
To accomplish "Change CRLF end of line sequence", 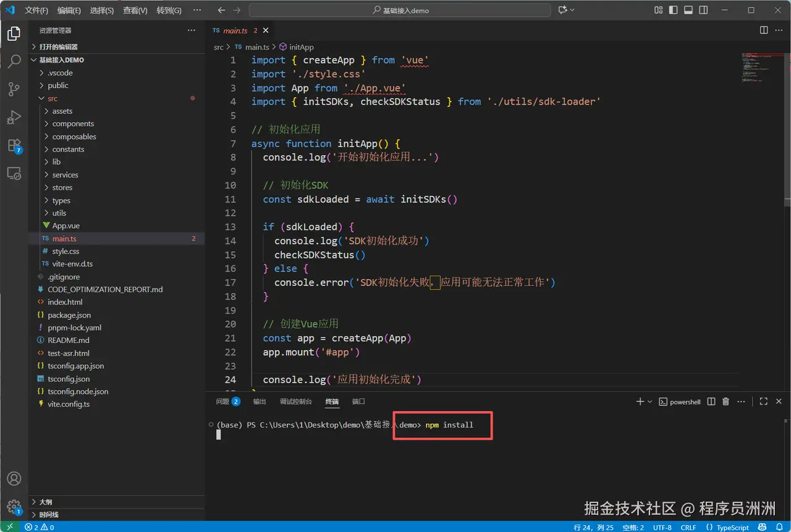I will [688, 527].
